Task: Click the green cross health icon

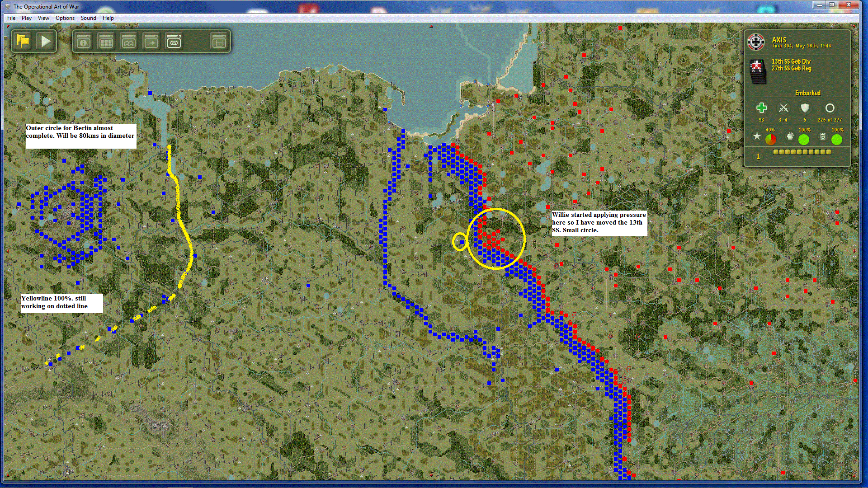Action: (x=762, y=108)
